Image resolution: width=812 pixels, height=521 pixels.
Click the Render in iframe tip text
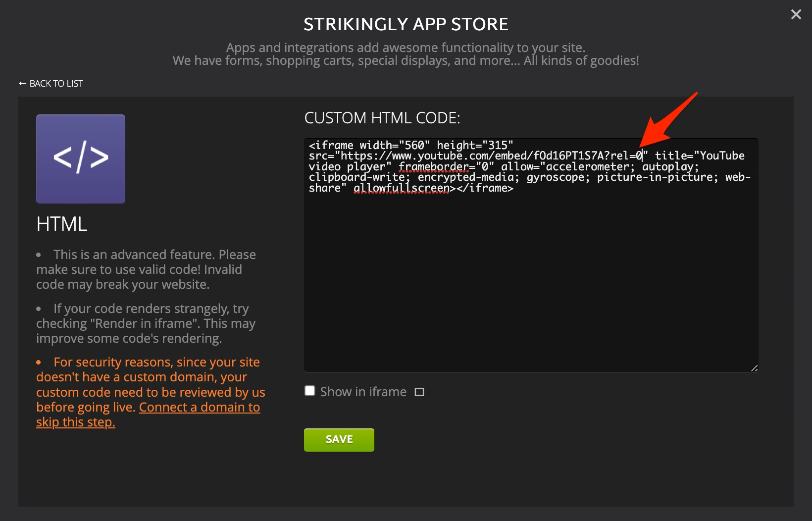[x=146, y=323]
